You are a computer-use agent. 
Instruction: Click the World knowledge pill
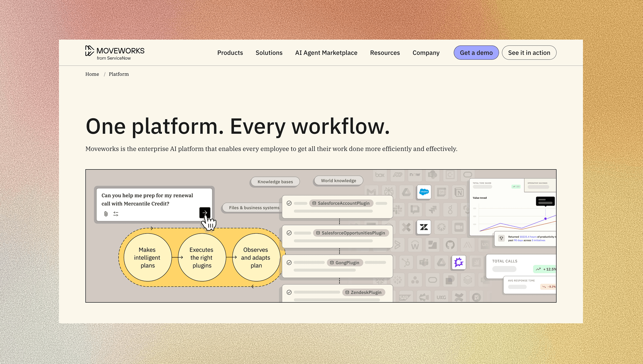click(x=338, y=181)
